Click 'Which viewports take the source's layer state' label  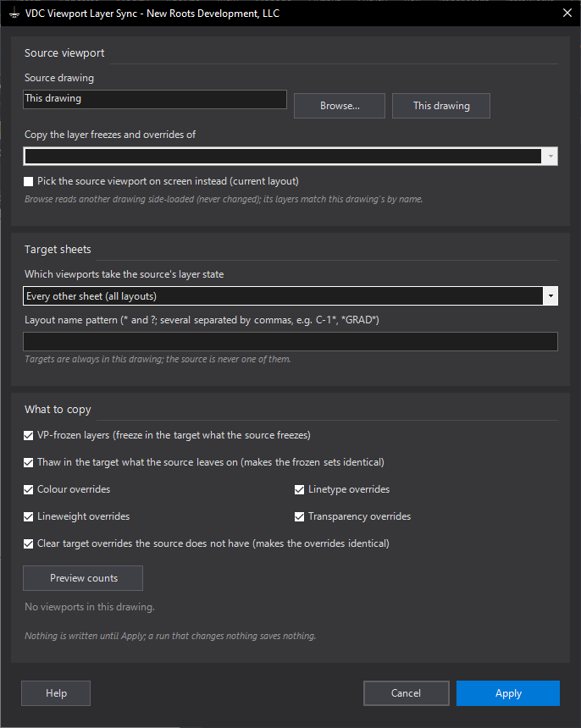[124, 274]
